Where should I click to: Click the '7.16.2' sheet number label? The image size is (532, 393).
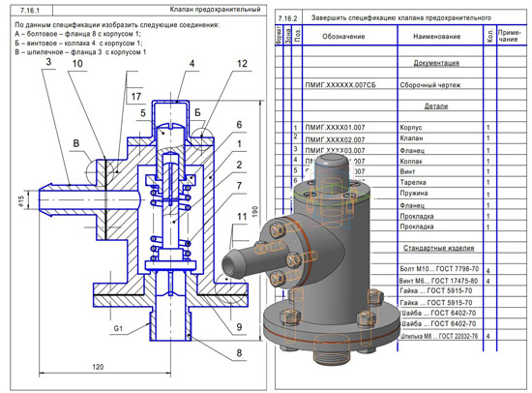click(x=287, y=18)
